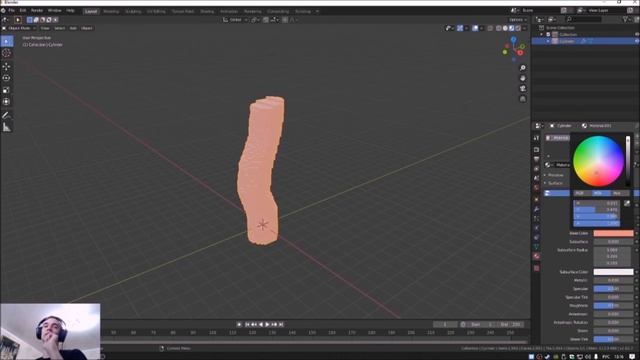Expand the Collection tree arrow in outliner

542,35
